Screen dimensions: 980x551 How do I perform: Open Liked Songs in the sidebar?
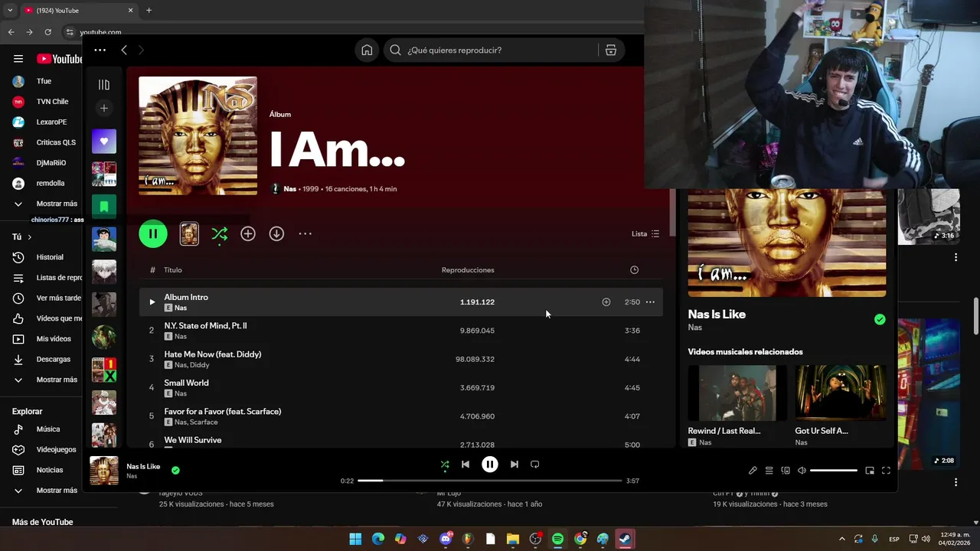104,141
